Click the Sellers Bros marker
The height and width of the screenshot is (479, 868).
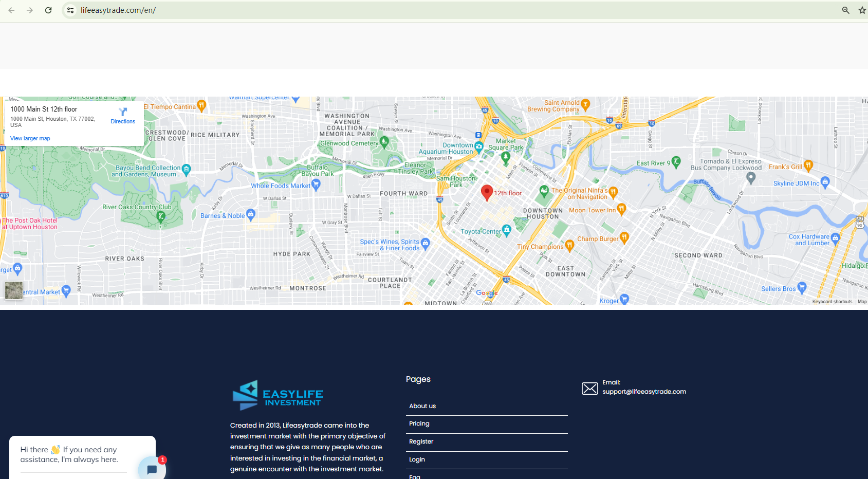(802, 288)
